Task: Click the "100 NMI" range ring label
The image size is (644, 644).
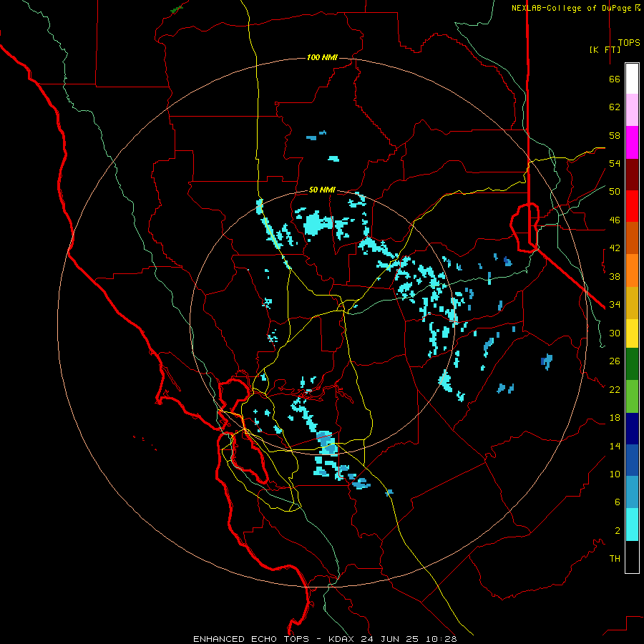Action: 322,57
